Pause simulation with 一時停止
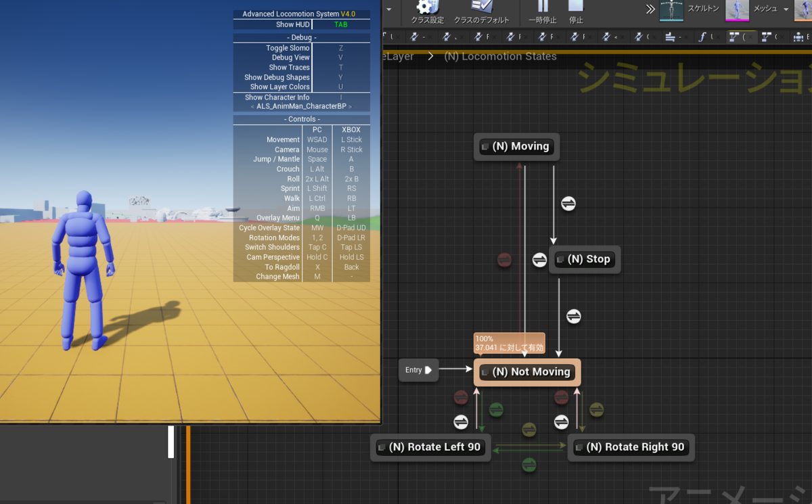 543,12
